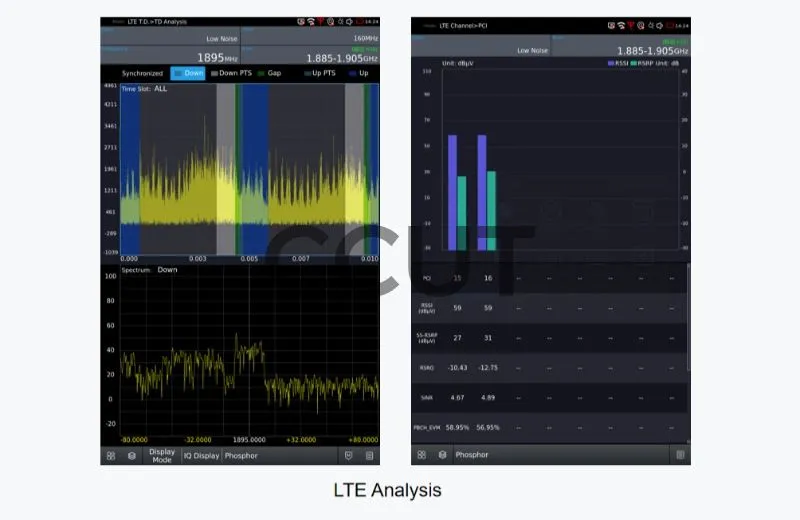
Task: Toggle the Up PTS time slot selector
Action: (320, 73)
